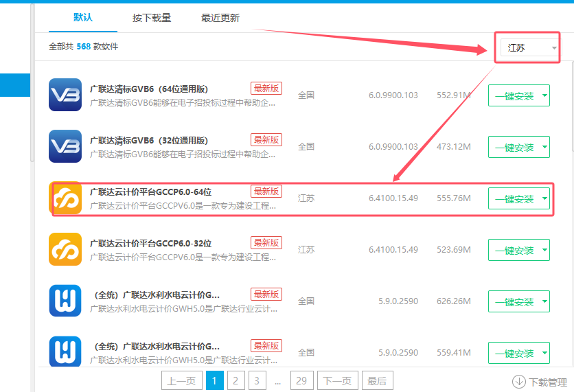
Task: Click 最新版 badge on GCCP6.0-32位 row
Action: click(266, 242)
